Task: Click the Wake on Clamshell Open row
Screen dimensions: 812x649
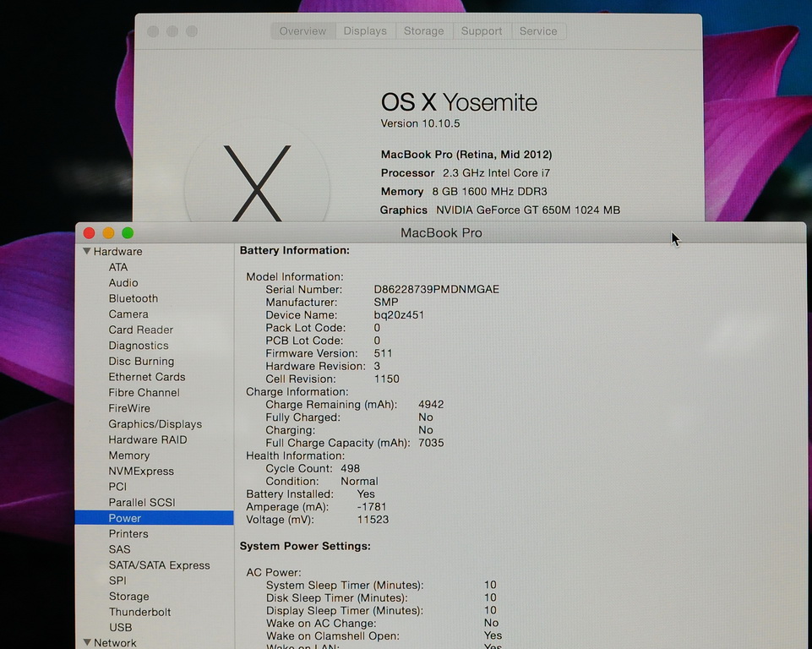Action: coord(384,635)
